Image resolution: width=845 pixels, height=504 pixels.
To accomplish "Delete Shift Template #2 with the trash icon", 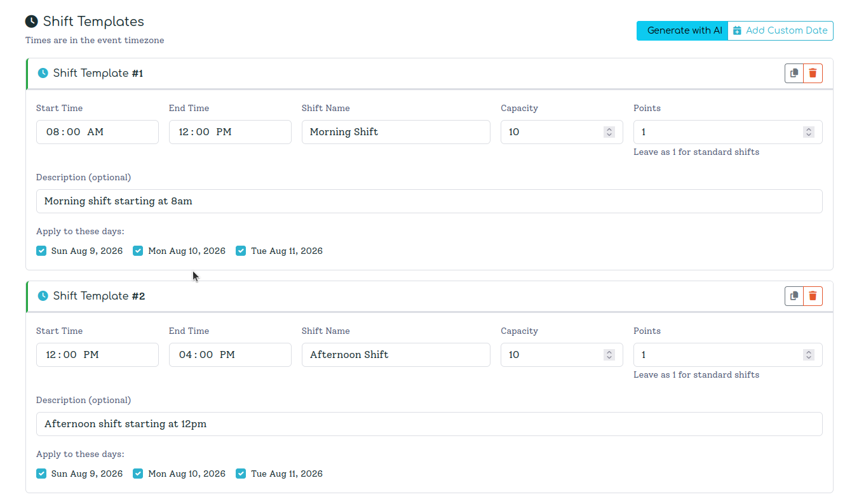I will point(813,296).
